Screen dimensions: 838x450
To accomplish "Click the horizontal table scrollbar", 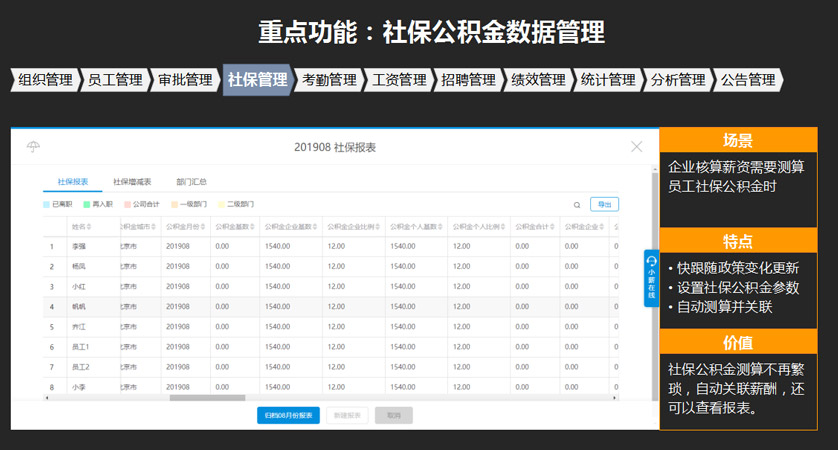I will coord(200,398).
